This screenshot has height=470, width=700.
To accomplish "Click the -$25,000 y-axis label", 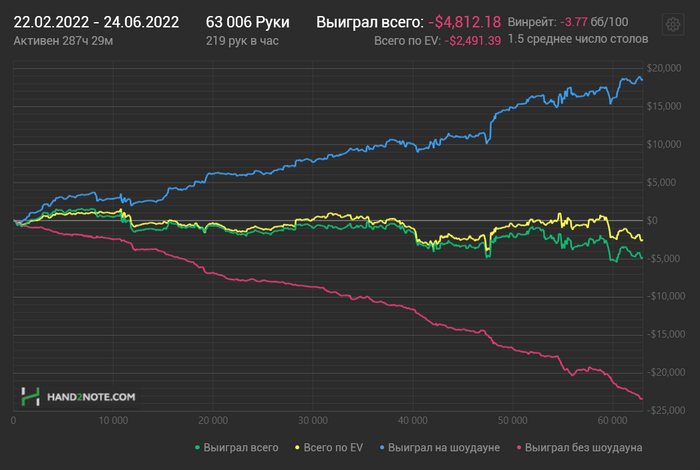I will pos(666,410).
